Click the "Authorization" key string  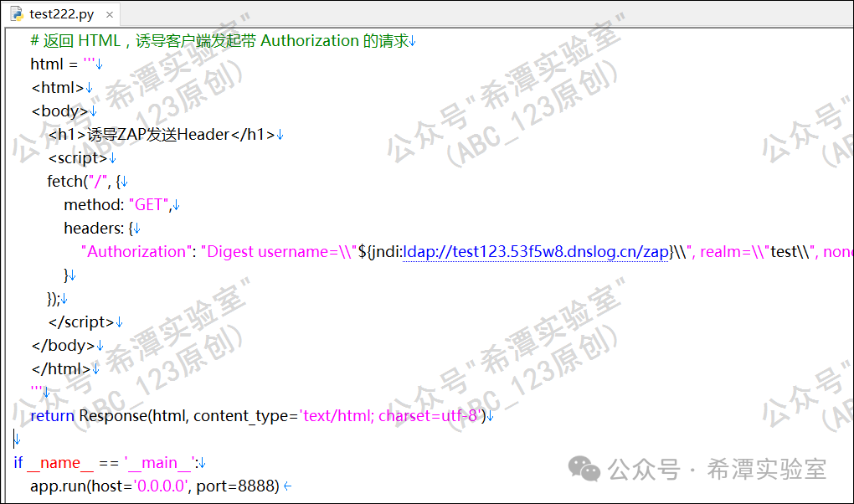136,252
